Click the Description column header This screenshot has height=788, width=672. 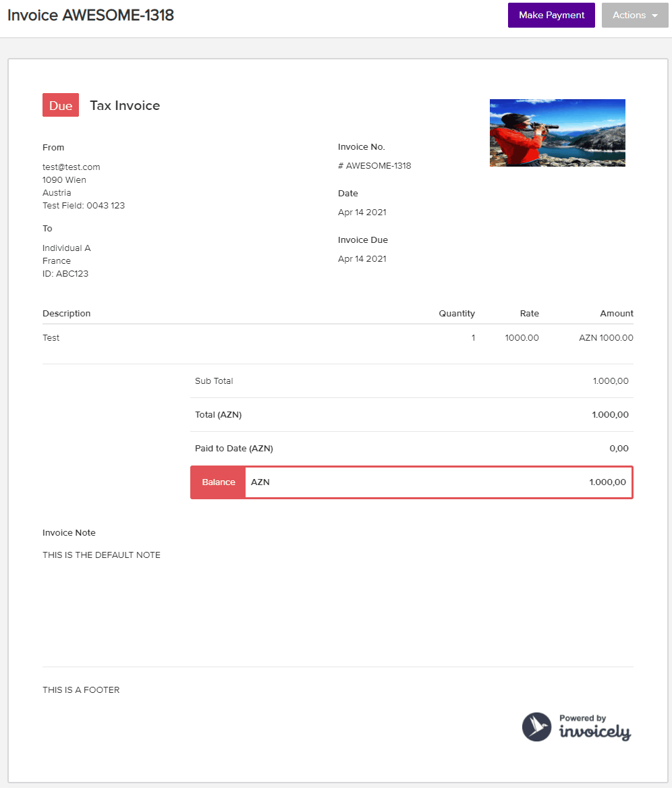[66, 314]
